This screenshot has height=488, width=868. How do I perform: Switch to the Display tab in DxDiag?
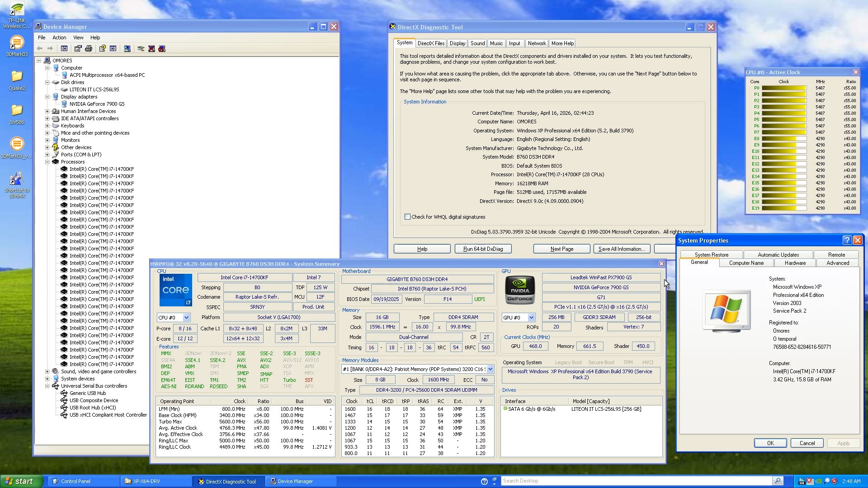point(458,43)
